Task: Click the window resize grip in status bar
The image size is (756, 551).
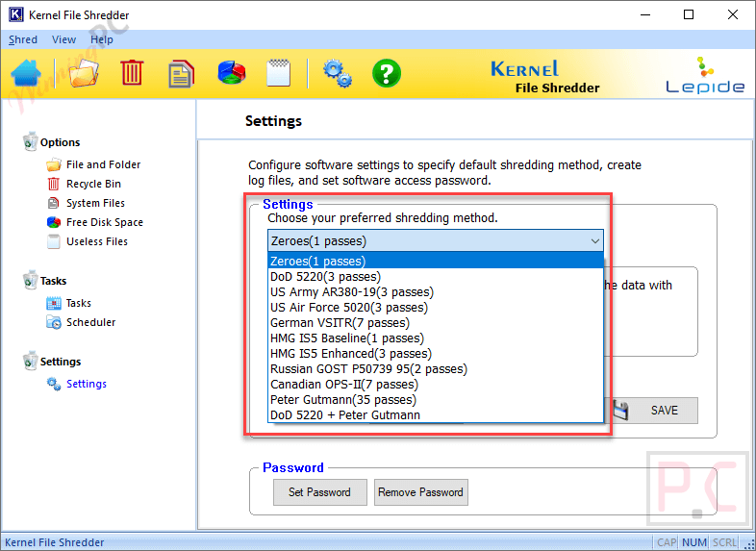Action: coord(748,544)
